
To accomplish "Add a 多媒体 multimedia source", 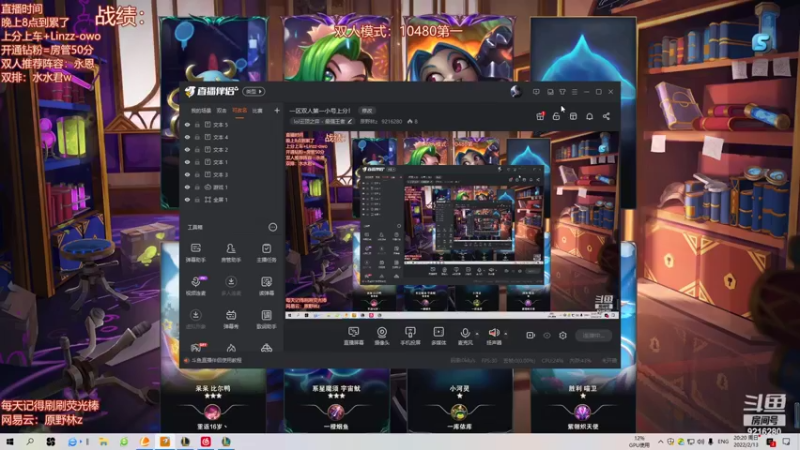I will coord(439,336).
